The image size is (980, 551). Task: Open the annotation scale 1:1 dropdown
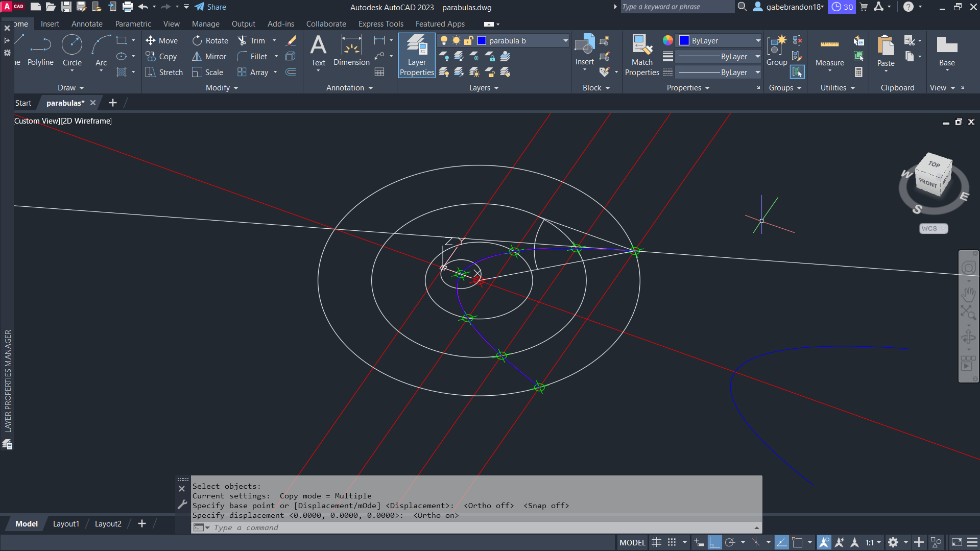click(873, 542)
